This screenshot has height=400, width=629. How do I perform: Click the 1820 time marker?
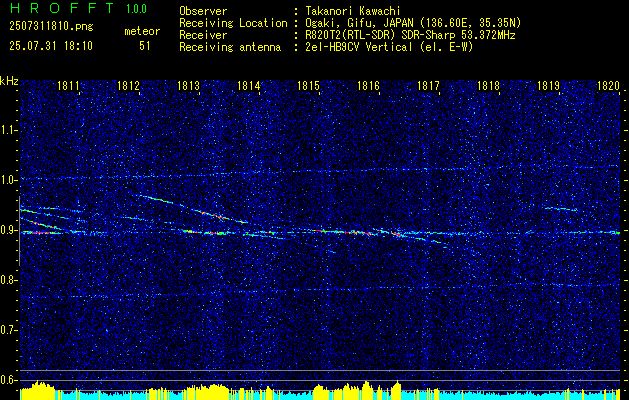tap(609, 86)
